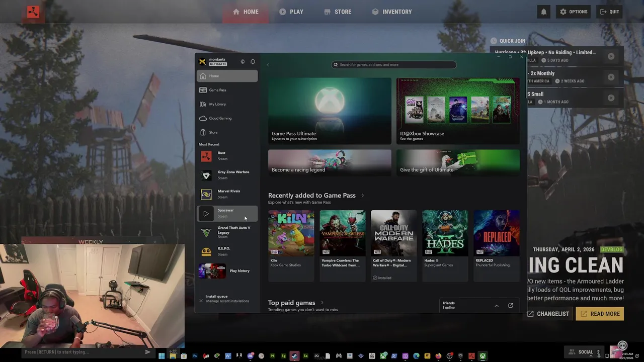
Task: Go back with the Xbox app back arrow
Action: pyautogui.click(x=268, y=64)
